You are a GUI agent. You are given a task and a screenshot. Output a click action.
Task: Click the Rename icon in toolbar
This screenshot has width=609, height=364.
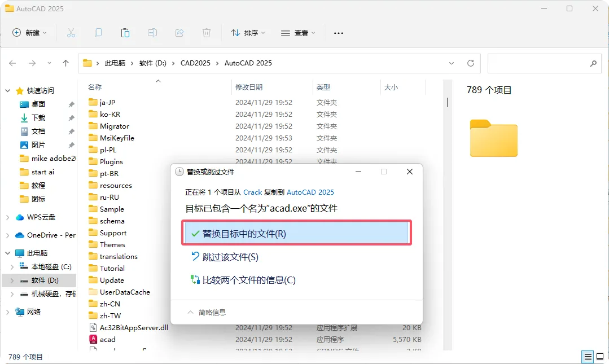152,33
